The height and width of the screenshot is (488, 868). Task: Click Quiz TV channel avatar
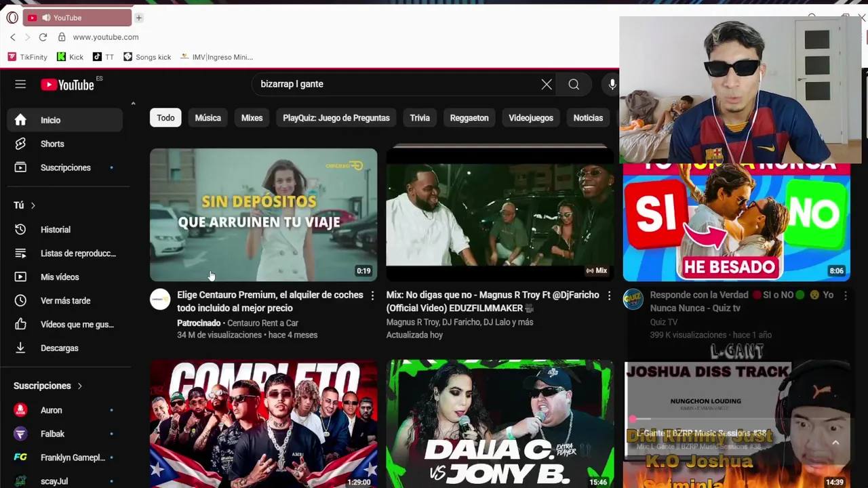pos(633,300)
